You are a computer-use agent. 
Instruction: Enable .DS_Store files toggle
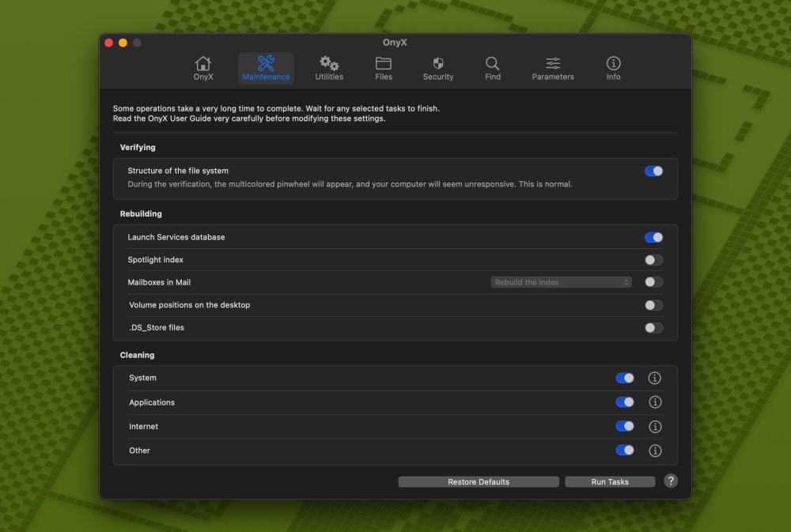(x=654, y=328)
